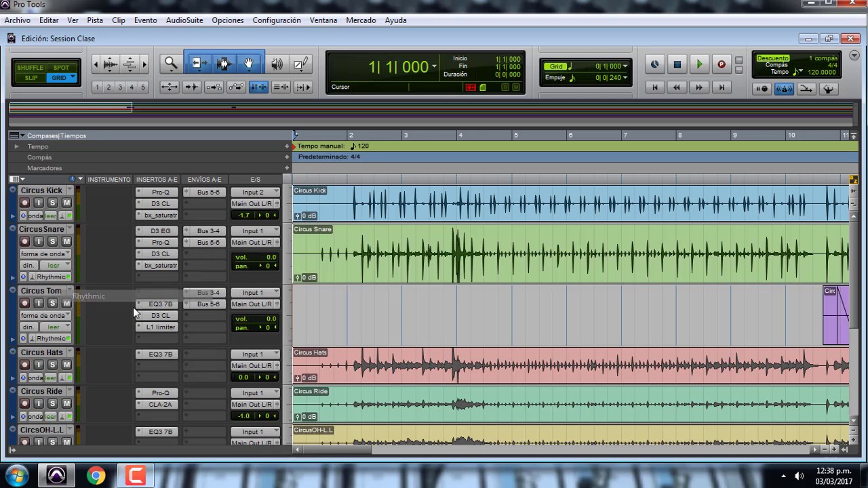Select the Grabber hand tool
This screenshot has height=488, width=868.
pos(249,64)
